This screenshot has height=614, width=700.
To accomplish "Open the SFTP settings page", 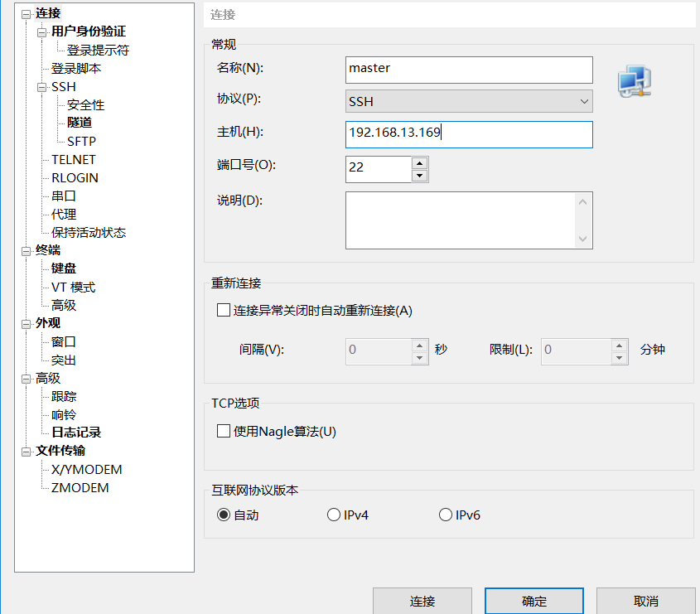I will click(83, 141).
